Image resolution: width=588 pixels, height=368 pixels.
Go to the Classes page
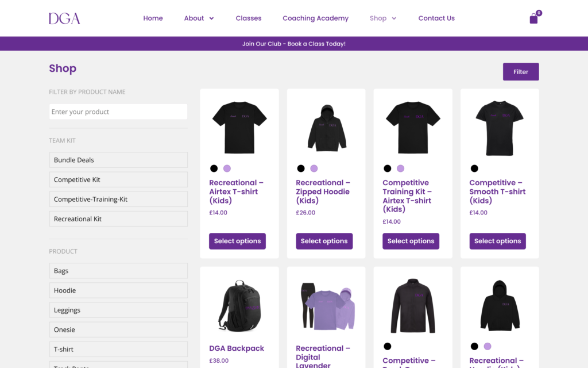(x=248, y=18)
